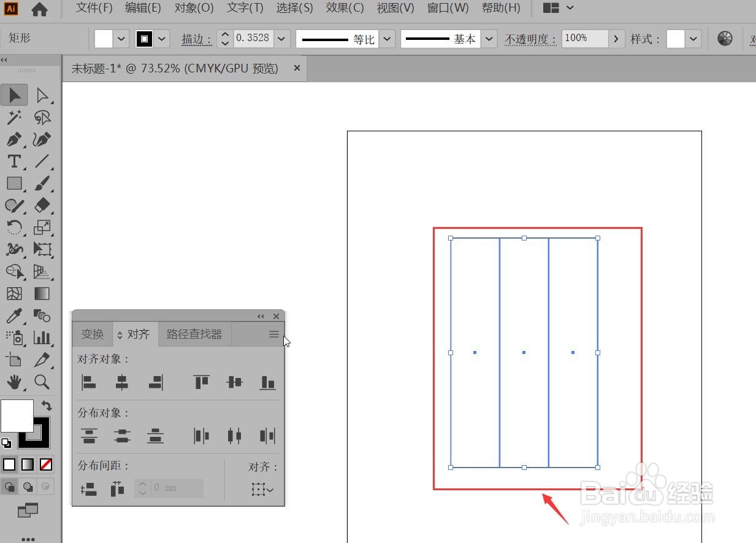Viewport: 756px width, 543px height.
Task: Open the 窗口(W) menu
Action: 448,8
